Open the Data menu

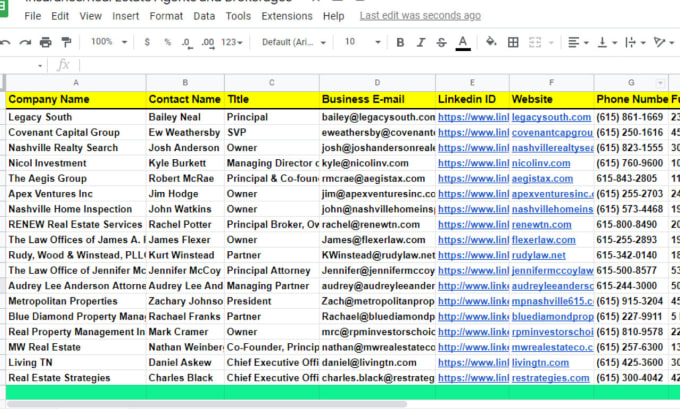point(204,16)
